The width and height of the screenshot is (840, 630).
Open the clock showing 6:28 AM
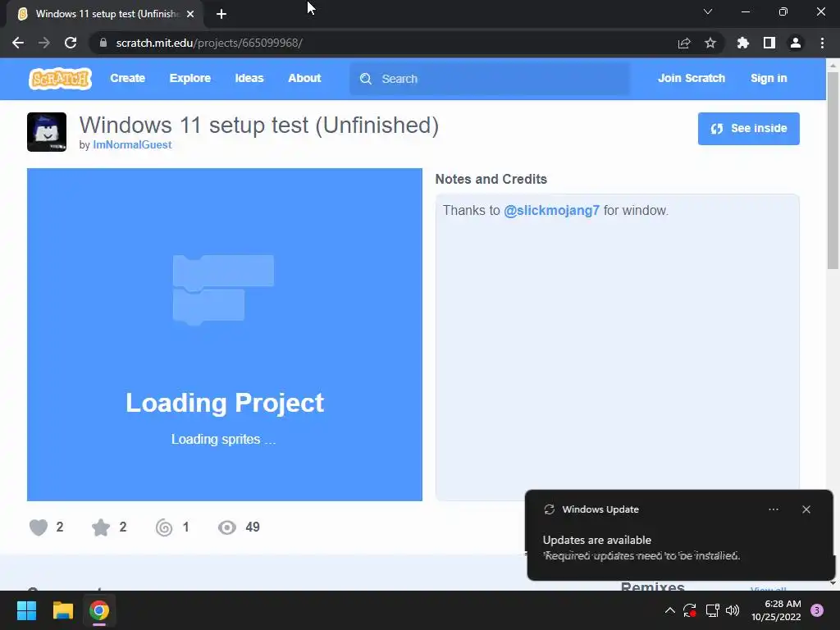click(x=776, y=610)
